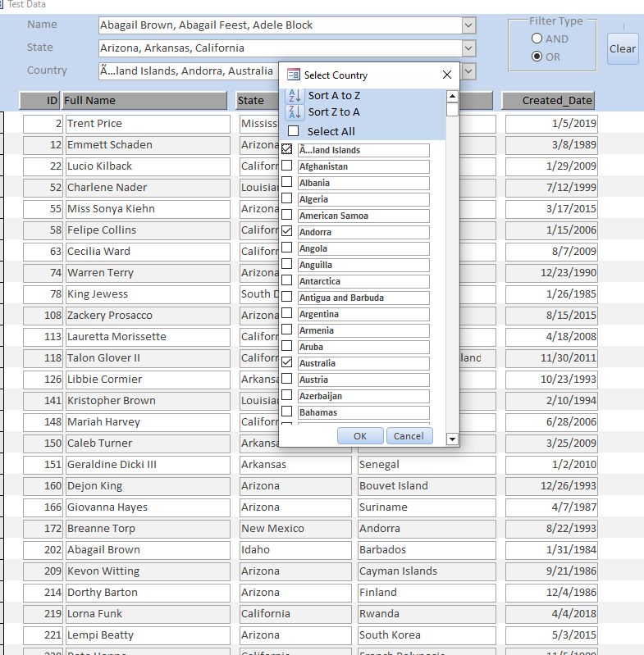Click the Full Name column header

(x=145, y=101)
